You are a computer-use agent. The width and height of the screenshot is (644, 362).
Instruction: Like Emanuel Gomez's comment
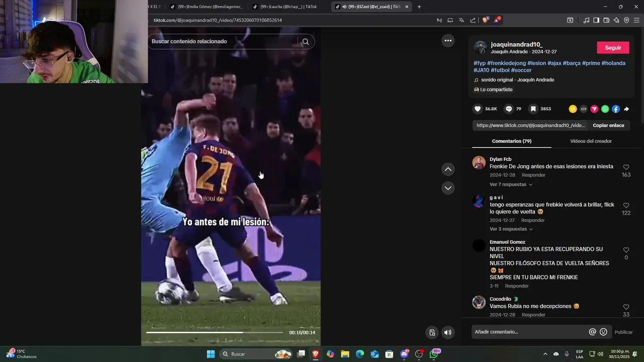626,250
